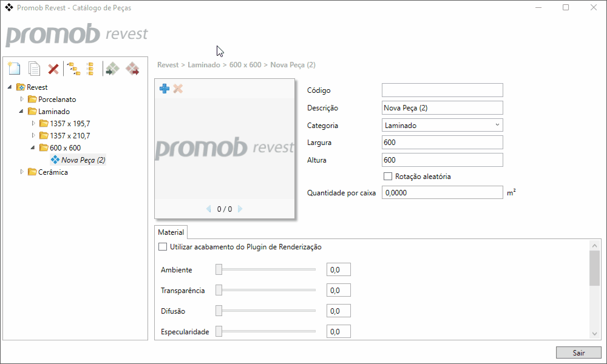Click Especularidade slider handle
607x364 pixels.
click(x=219, y=331)
